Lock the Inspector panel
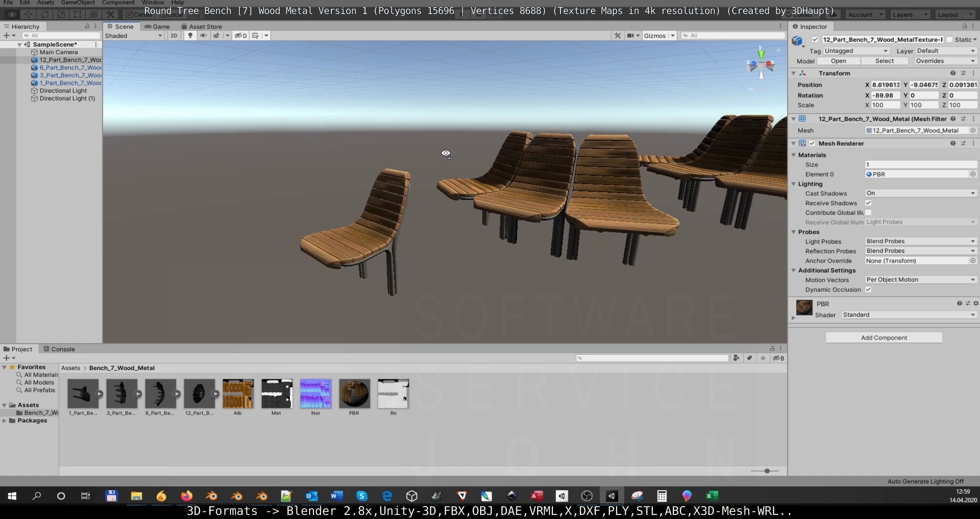The width and height of the screenshot is (980, 519). coord(965,26)
